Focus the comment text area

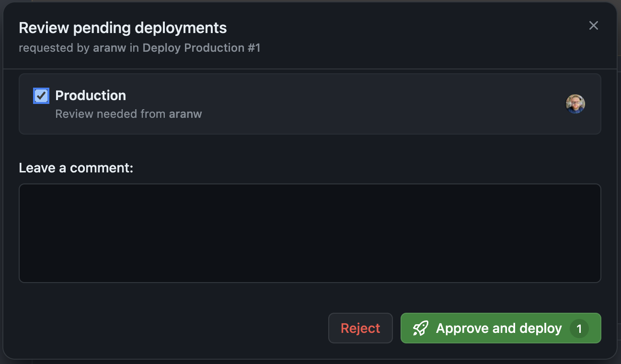[x=310, y=233]
